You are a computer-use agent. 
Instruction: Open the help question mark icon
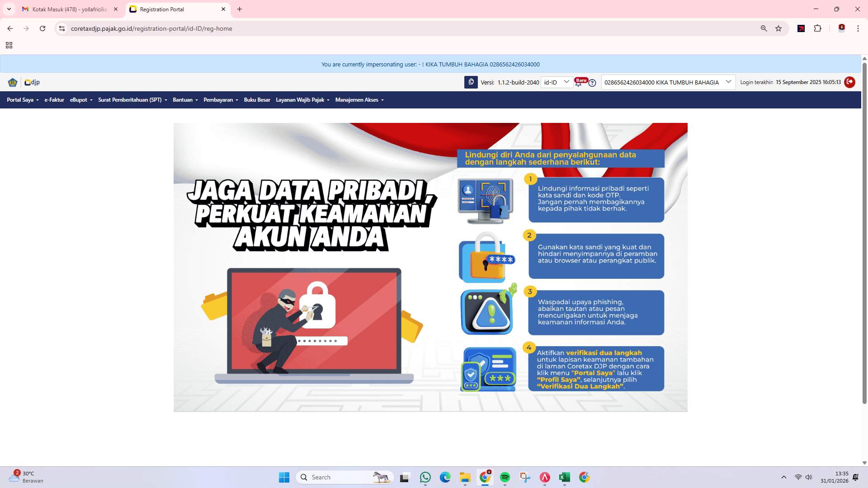(592, 83)
